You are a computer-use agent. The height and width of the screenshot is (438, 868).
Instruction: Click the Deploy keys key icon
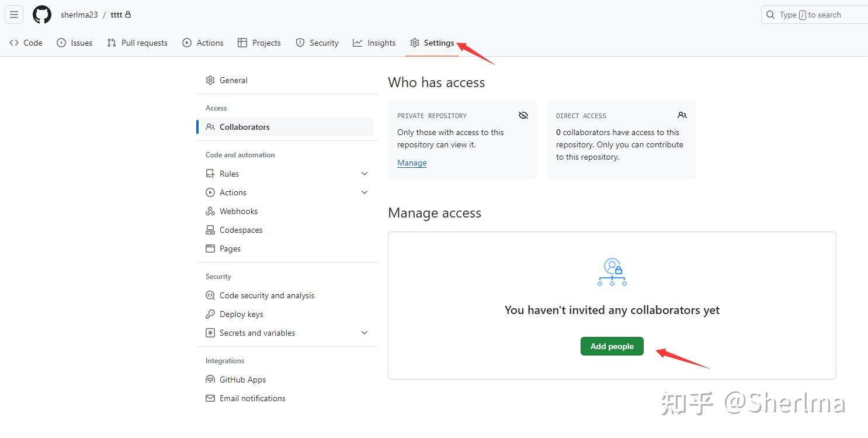click(x=210, y=314)
